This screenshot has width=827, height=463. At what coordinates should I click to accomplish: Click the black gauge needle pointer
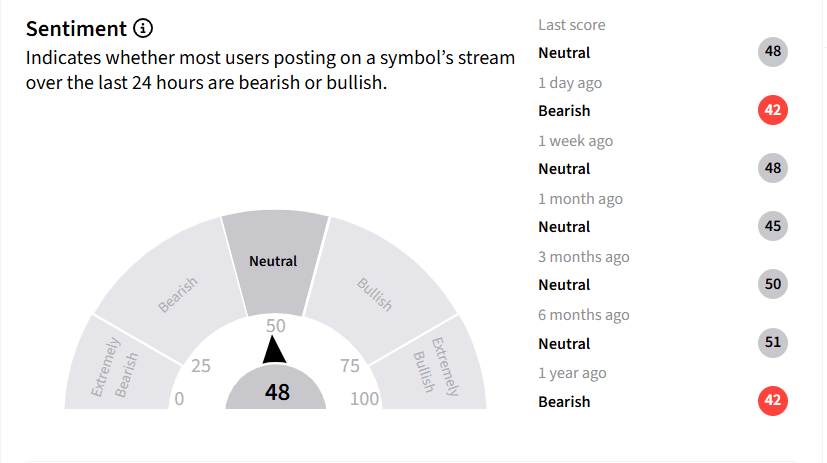click(x=274, y=350)
